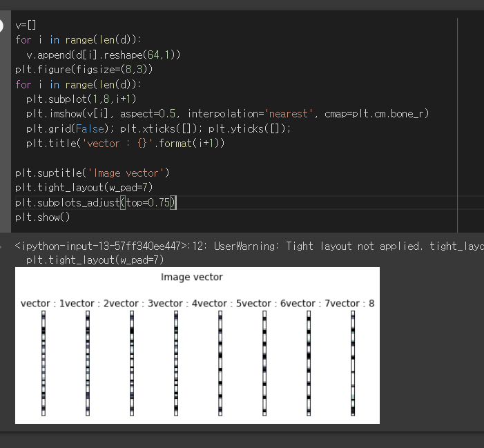Click the "vector : 8" subplot label

[352, 304]
